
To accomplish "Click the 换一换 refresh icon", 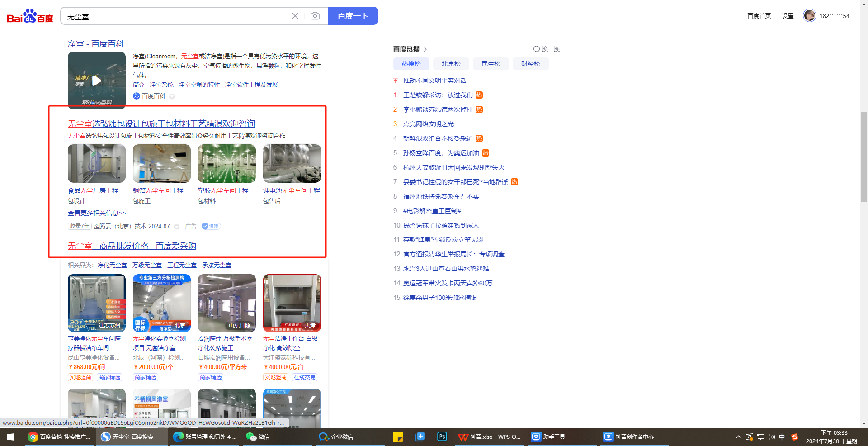I will [536, 49].
